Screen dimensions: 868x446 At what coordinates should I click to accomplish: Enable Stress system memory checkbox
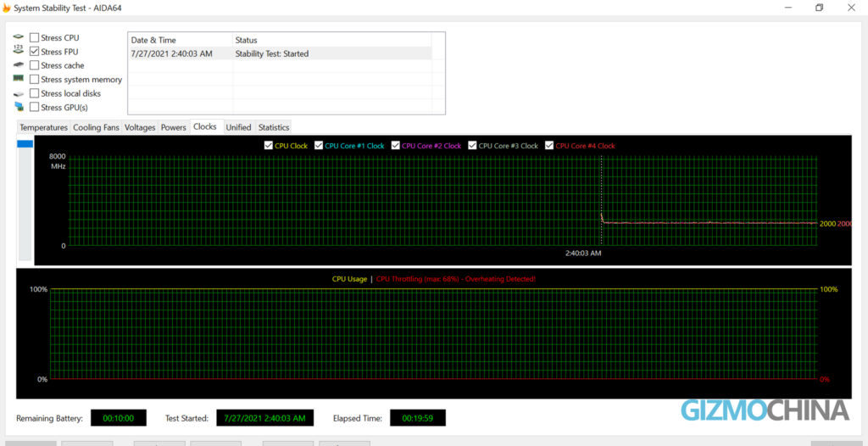click(34, 79)
